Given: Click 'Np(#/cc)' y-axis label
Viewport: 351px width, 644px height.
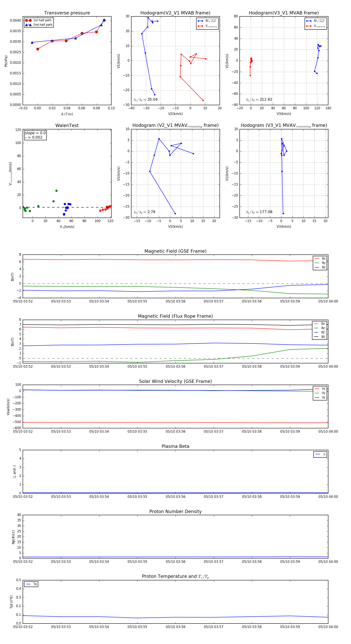Looking at the screenshot, I should click(13, 537).
